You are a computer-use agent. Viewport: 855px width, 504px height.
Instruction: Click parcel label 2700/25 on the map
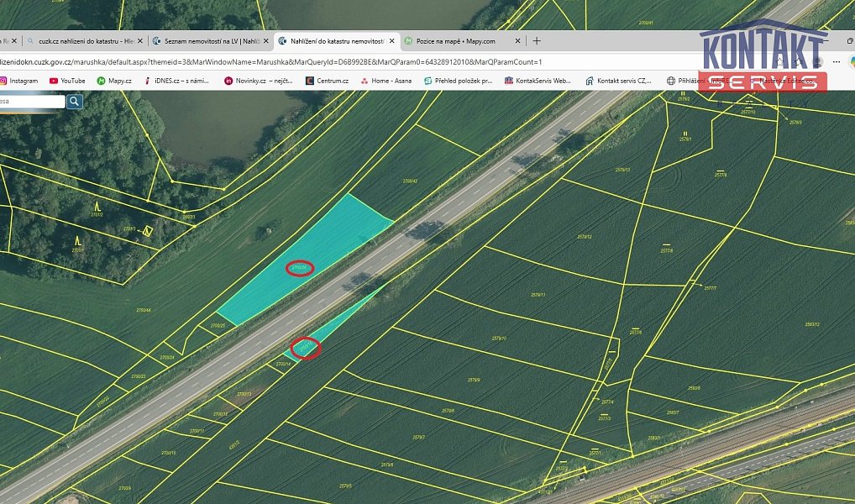(x=218, y=326)
